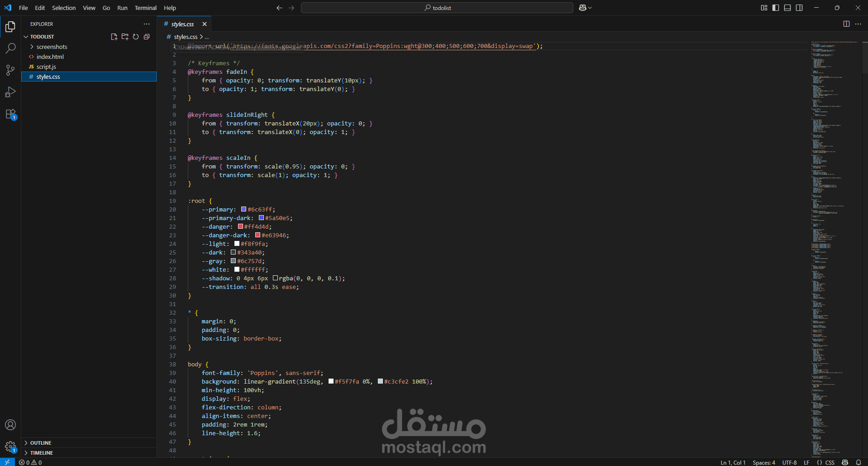Open the Manage gear menu

(x=10, y=447)
